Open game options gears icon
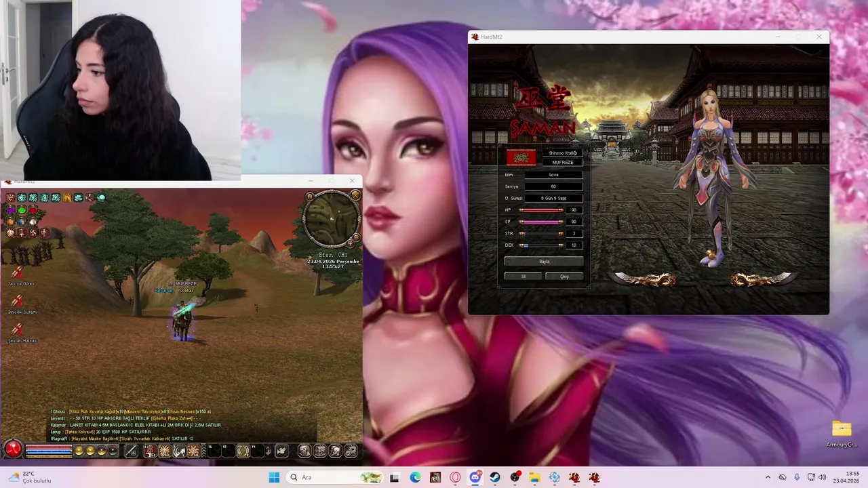Screen dimensions: 868x488 351,451
